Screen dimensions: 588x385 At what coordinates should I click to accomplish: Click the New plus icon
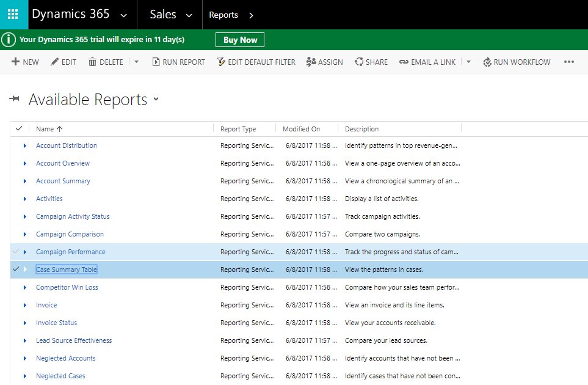(x=15, y=62)
